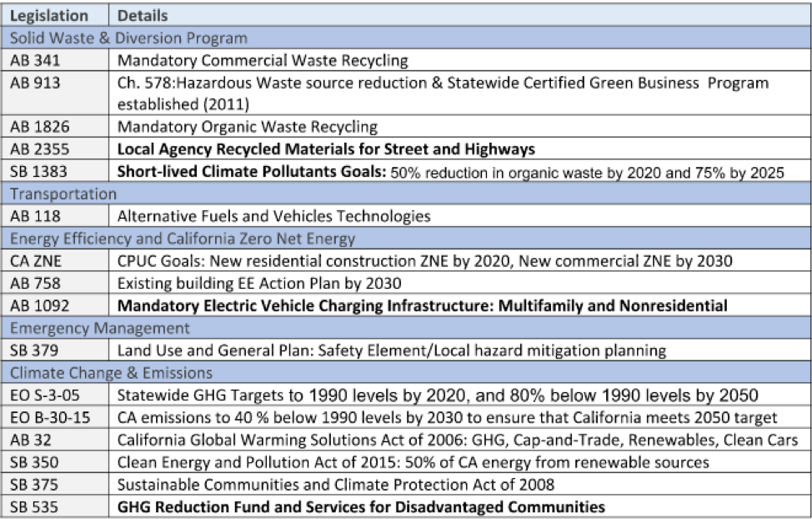Select 'Mandatory Organic Waste Recycling' text
The height and width of the screenshot is (519, 812).
[x=248, y=127]
